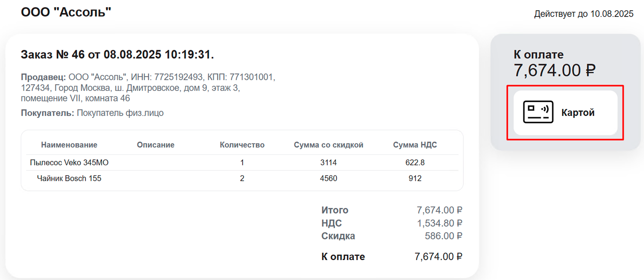Click the 4560 discounted sum cell
The height and width of the screenshot is (280, 644).
(328, 178)
